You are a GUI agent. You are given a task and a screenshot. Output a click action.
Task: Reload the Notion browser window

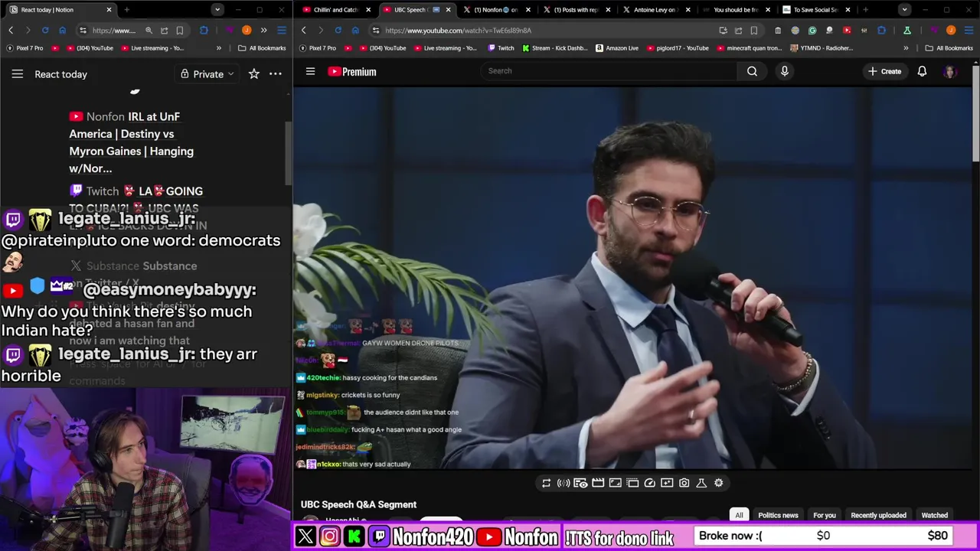point(45,30)
